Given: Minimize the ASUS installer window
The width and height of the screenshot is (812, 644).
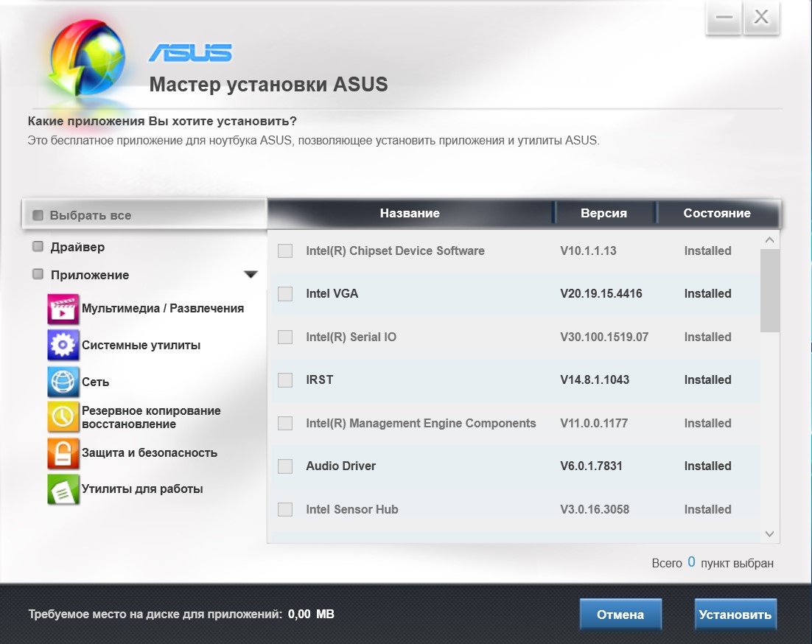Looking at the screenshot, I should [x=724, y=17].
